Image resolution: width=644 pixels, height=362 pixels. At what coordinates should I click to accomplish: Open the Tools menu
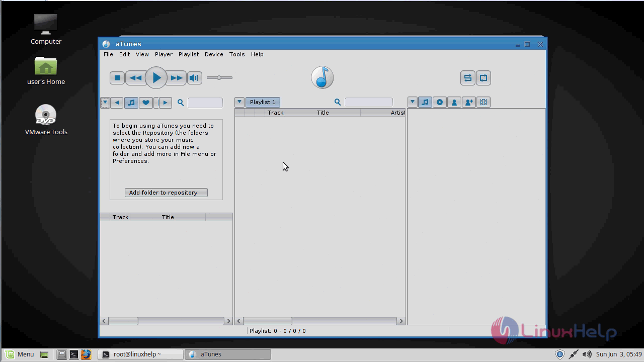point(237,54)
